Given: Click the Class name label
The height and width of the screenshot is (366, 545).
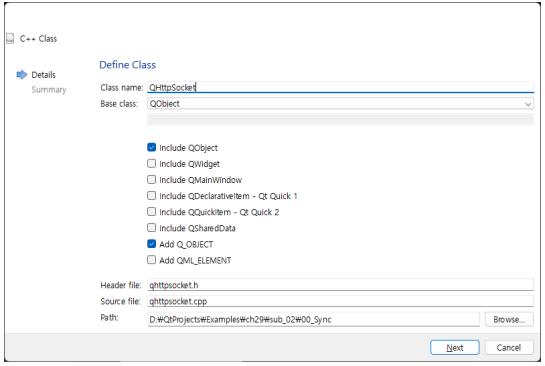Looking at the screenshot, I should 122,88.
